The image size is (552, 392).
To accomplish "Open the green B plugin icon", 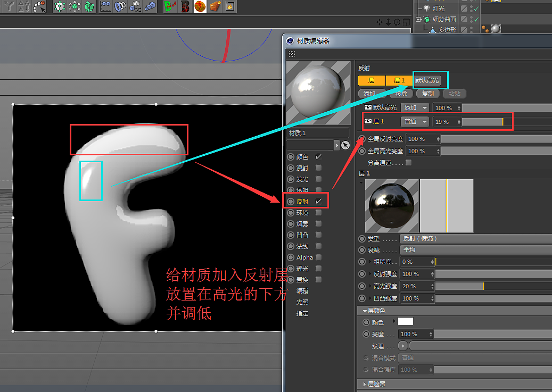I will pyautogui.click(x=170, y=6).
